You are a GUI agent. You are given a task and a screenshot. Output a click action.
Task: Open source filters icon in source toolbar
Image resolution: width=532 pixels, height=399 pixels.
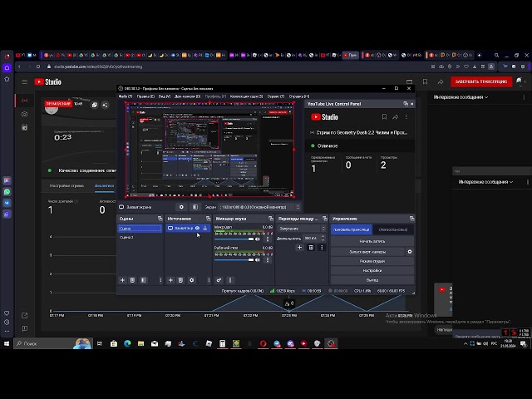click(195, 207)
